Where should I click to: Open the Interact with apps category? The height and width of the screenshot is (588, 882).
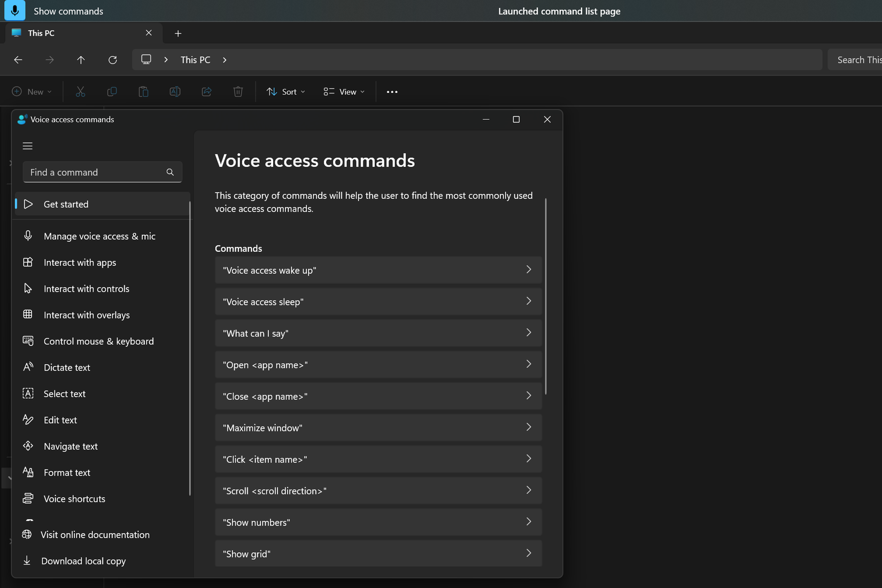coord(79,262)
